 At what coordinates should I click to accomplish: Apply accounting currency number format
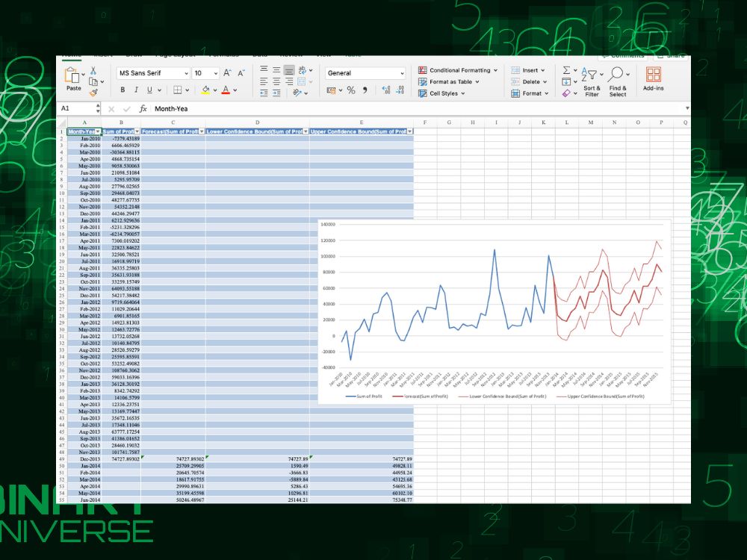[331, 90]
